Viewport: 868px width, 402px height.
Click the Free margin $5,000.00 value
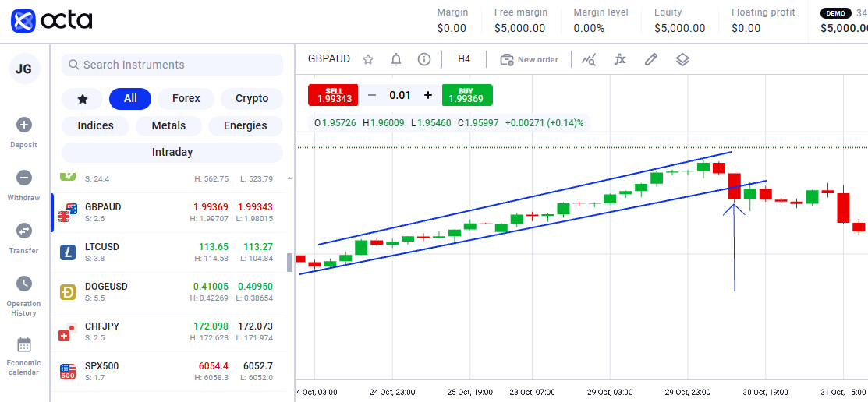520,28
